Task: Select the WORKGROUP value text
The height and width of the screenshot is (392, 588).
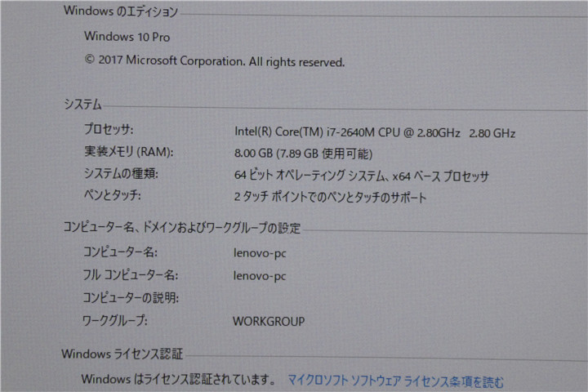Action: pyautogui.click(x=269, y=321)
